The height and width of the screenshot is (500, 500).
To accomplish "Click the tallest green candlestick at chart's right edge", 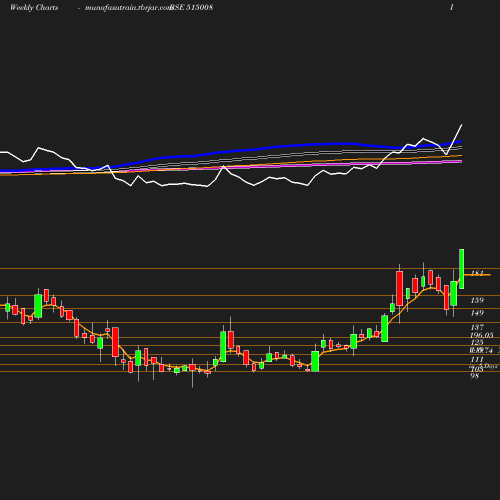I will click(462, 269).
